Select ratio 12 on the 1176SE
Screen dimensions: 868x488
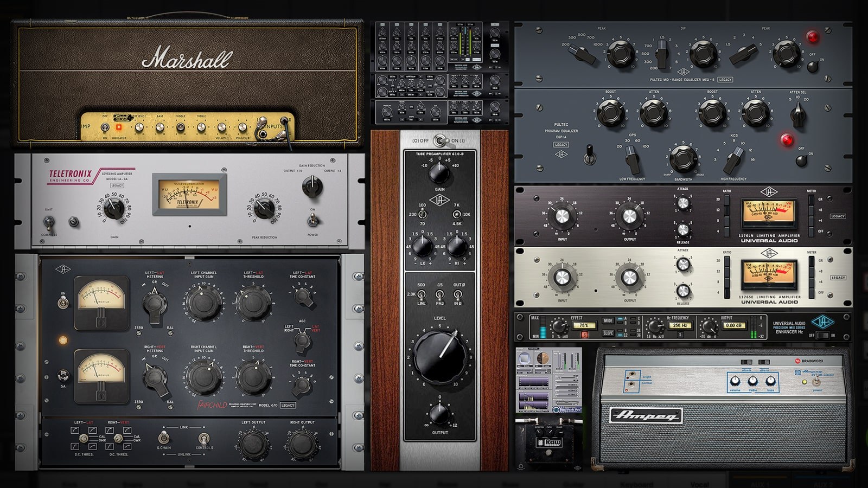pos(726,272)
